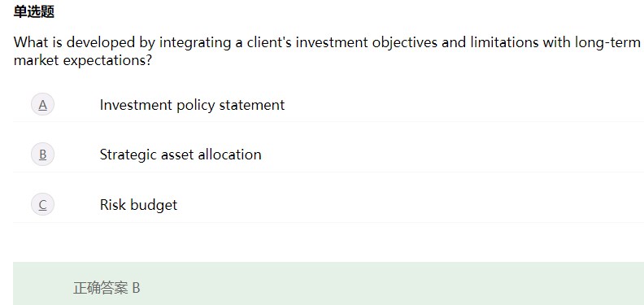Click the words 'market expectations?' in the question

83,60
